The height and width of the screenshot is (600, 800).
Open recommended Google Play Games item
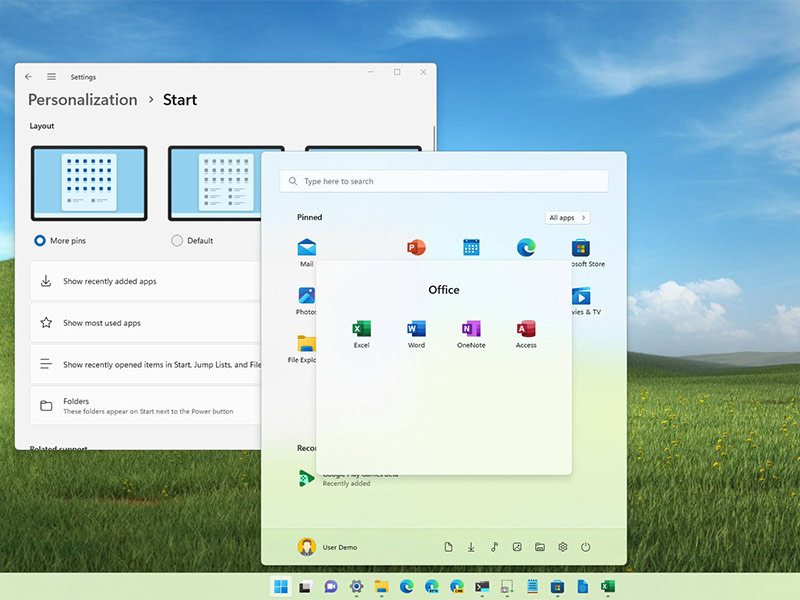(x=348, y=479)
